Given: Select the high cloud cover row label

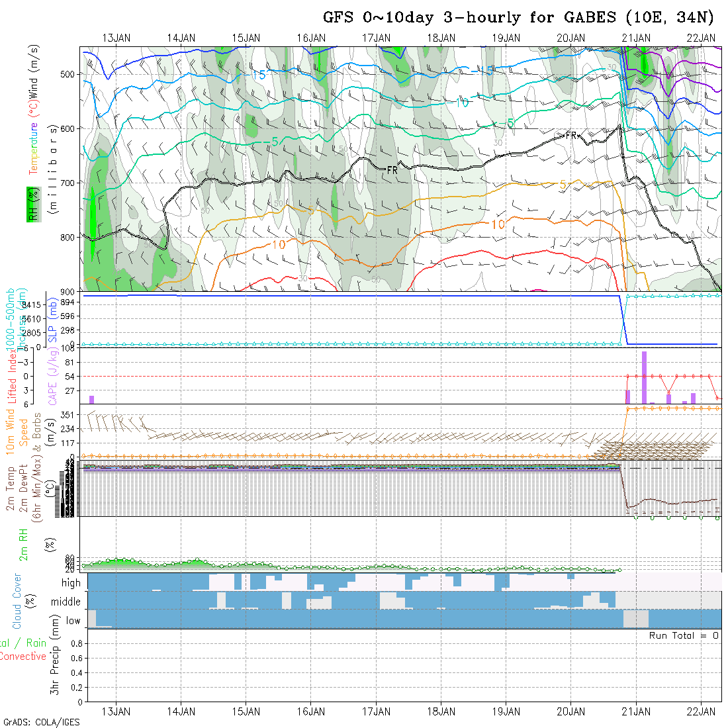Looking at the screenshot, I should 70,583.
